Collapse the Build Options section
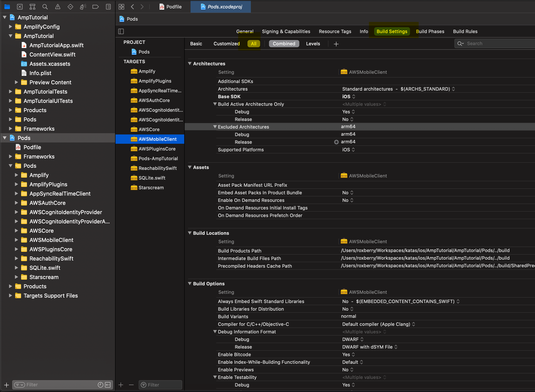This screenshot has width=535, height=392. [190, 283]
